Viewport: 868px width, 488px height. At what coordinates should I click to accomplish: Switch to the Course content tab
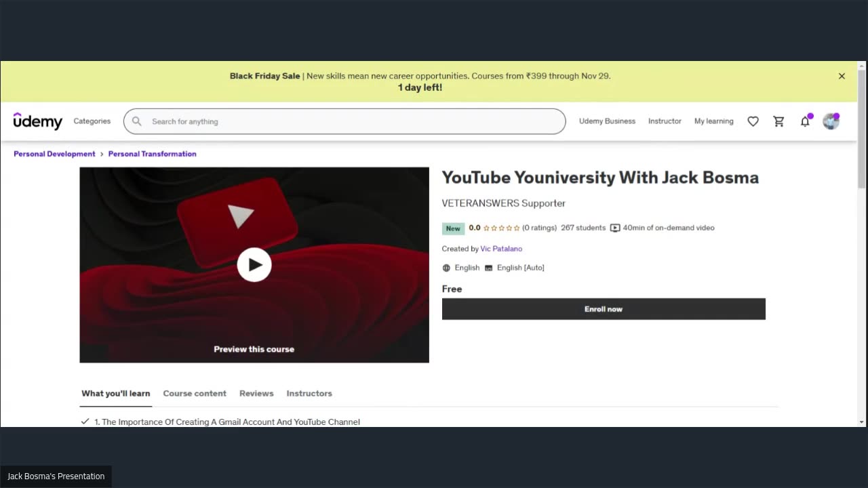click(195, 393)
